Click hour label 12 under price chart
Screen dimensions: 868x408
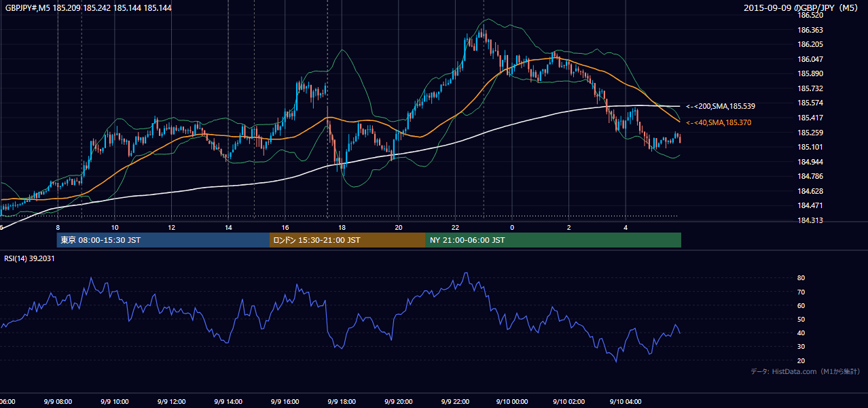tap(171, 227)
